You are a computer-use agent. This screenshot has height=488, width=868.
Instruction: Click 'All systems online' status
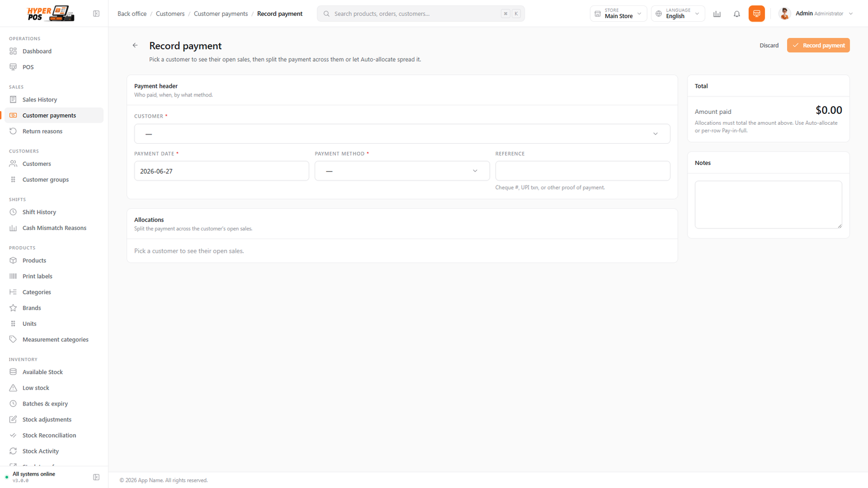(34, 474)
